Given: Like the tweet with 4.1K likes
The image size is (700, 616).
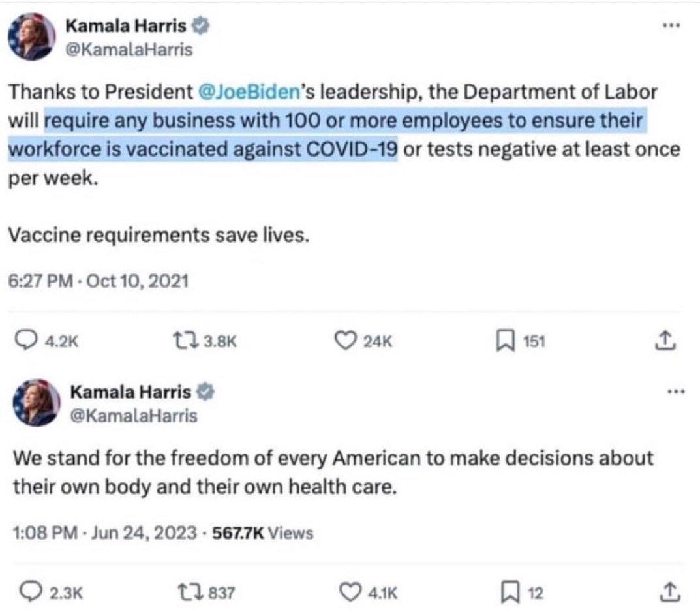Looking at the screenshot, I should 353,592.
